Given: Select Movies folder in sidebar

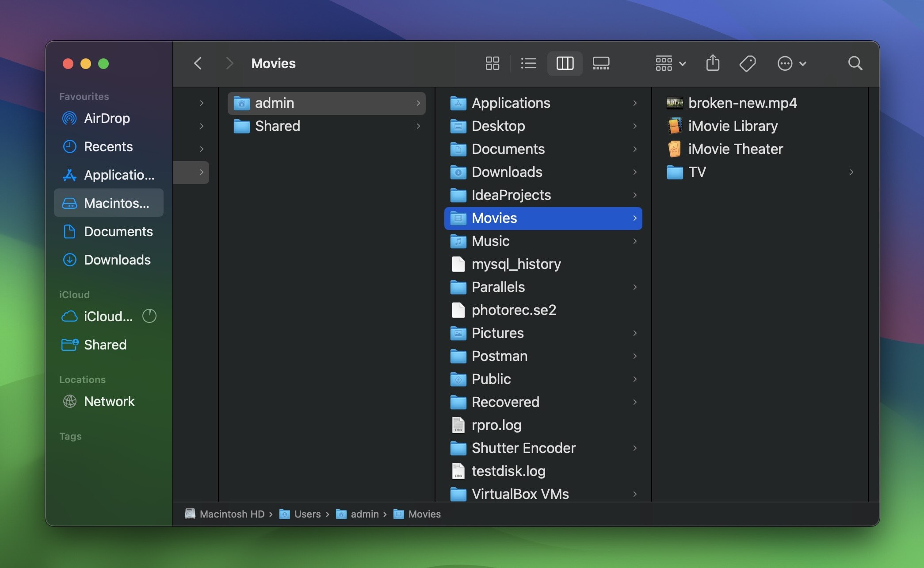Looking at the screenshot, I should click(494, 217).
